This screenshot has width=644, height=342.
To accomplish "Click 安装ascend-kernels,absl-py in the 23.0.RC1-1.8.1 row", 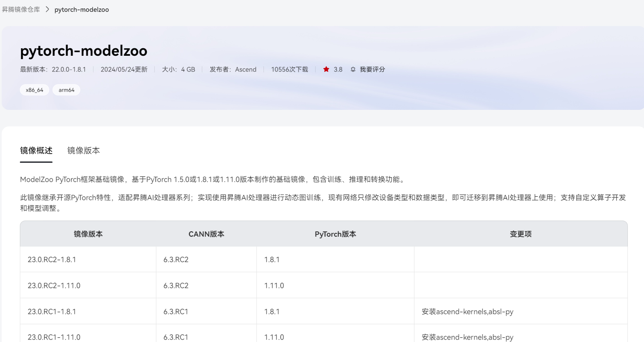I will tap(467, 312).
